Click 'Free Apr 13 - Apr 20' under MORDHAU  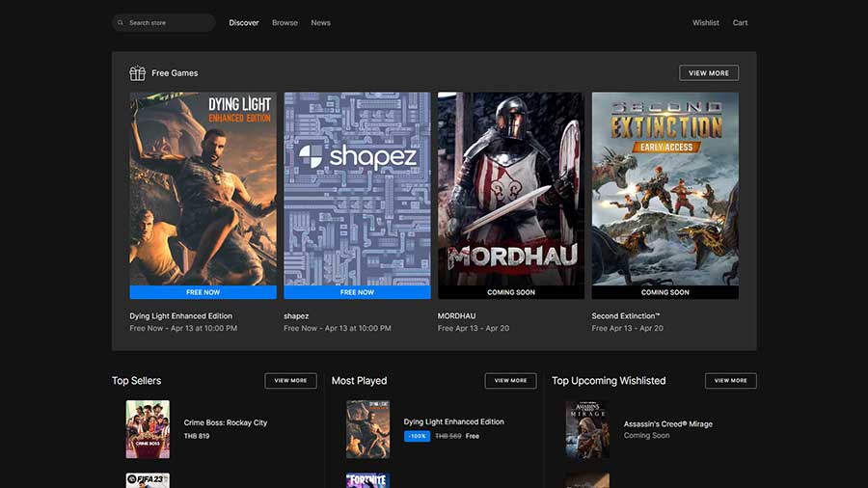click(474, 328)
